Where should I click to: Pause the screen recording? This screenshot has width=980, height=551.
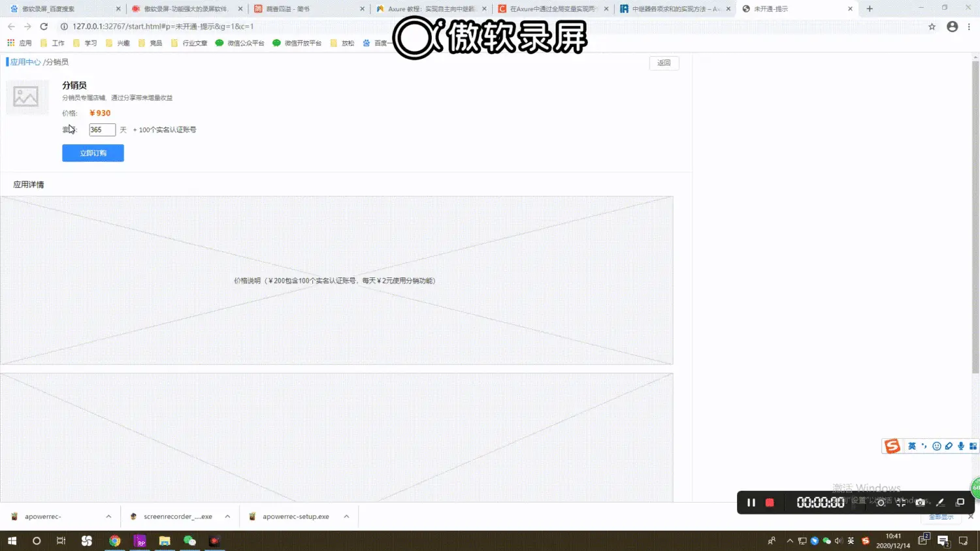pos(751,503)
